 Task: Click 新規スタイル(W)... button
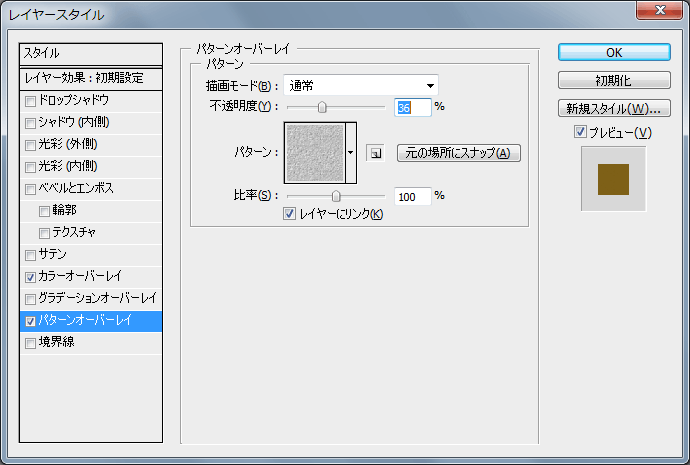click(614, 108)
